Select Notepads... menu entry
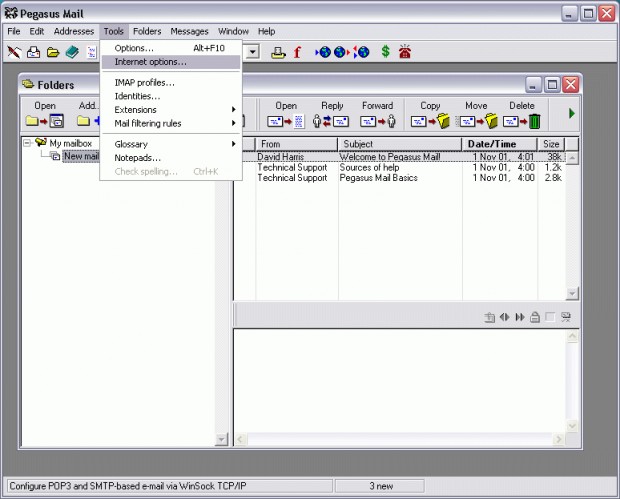Image resolution: width=620 pixels, height=499 pixels. click(171, 158)
